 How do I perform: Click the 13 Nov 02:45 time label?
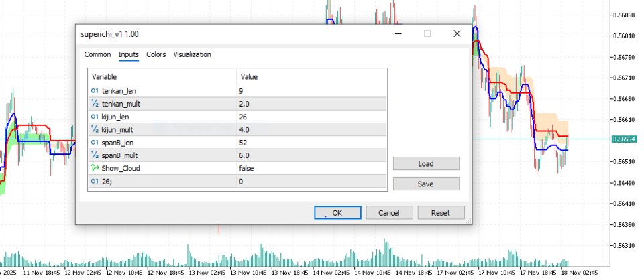(x=207, y=273)
